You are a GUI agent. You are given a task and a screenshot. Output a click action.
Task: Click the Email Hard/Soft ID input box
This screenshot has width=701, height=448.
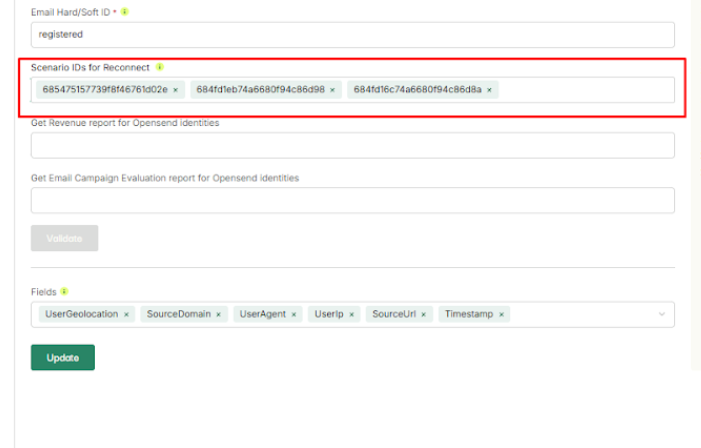(x=352, y=34)
